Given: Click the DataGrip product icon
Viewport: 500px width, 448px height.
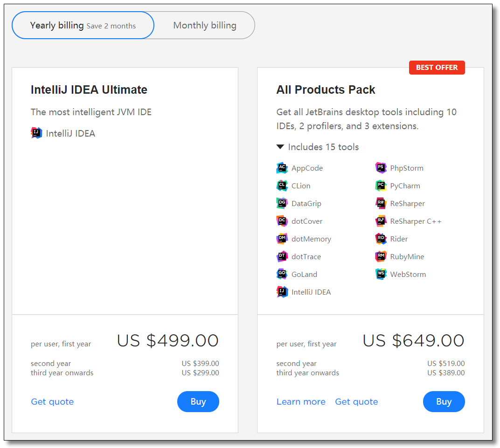Looking at the screenshot, I should pos(282,204).
